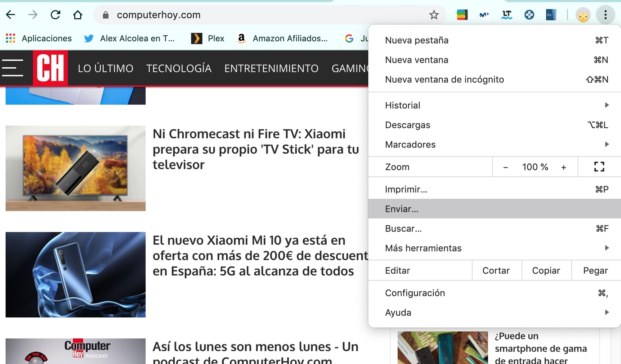Choose Buscar... in the menu
The width and height of the screenshot is (621, 364).
pyautogui.click(x=494, y=228)
